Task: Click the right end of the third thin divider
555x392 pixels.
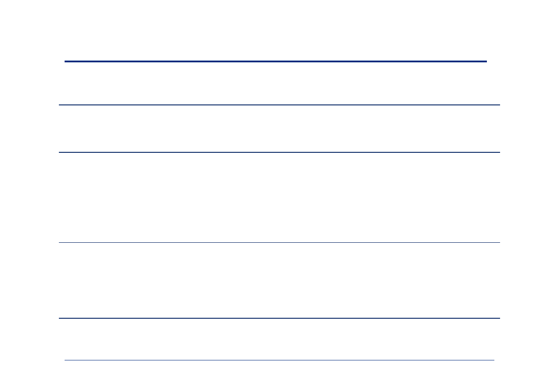Action: [x=498, y=242]
